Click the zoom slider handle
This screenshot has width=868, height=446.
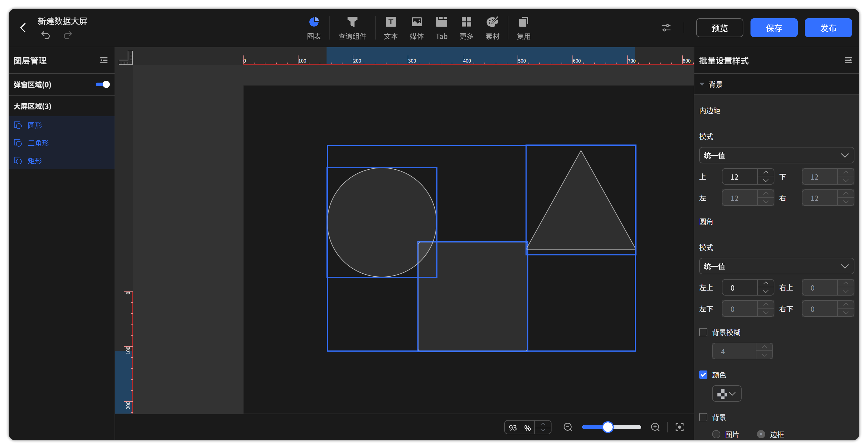point(608,427)
